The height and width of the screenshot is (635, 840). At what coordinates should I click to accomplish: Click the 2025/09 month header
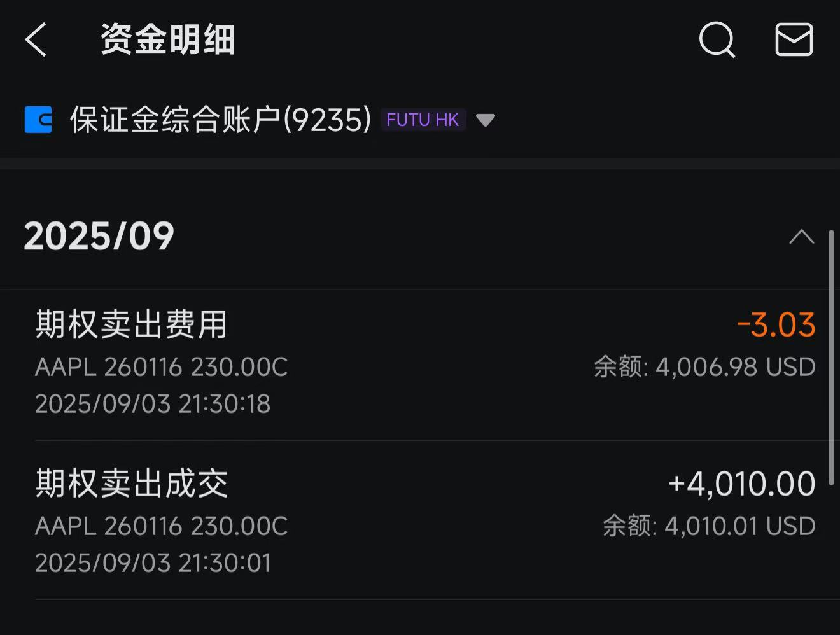(x=99, y=237)
